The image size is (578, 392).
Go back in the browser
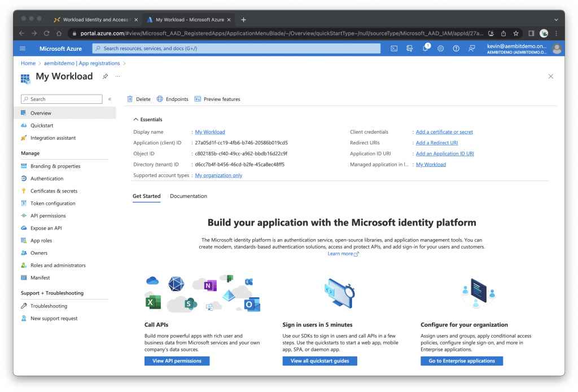click(x=22, y=33)
